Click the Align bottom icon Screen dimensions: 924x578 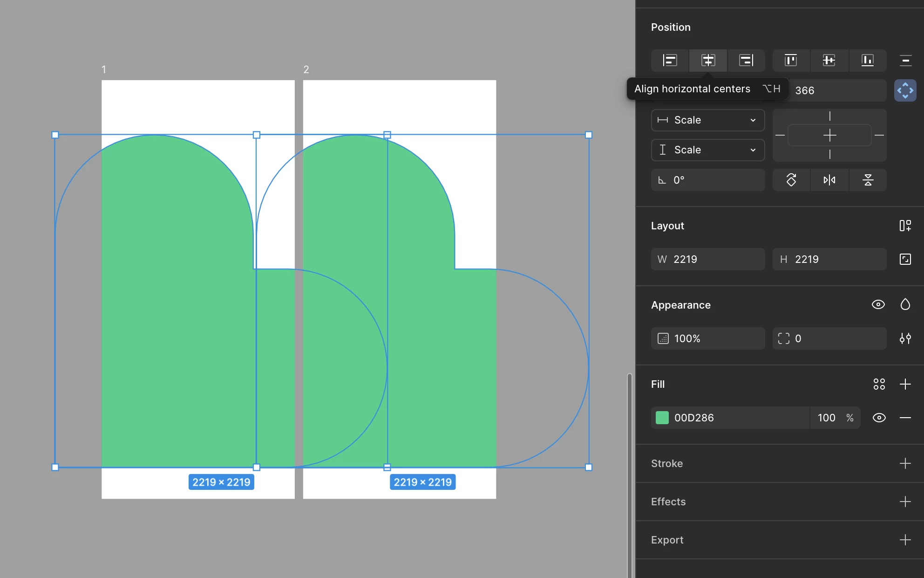click(867, 60)
